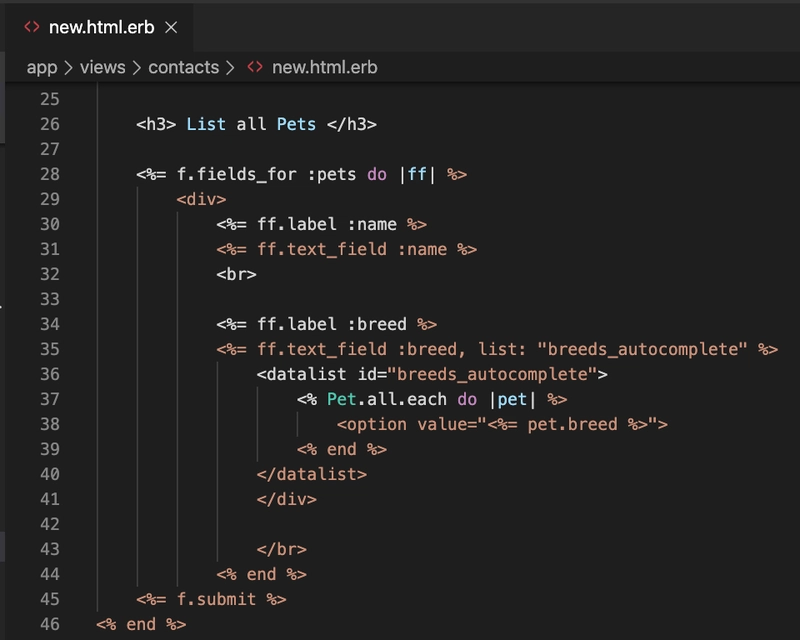The height and width of the screenshot is (640, 800).
Task: Click the "breeds_autocomplete" string on line 35
Action: point(642,349)
